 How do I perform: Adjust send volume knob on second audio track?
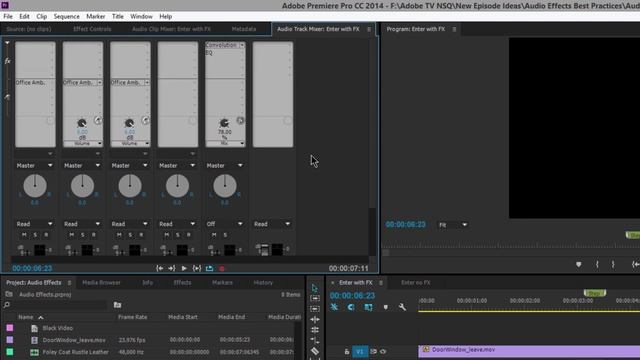coord(82,123)
